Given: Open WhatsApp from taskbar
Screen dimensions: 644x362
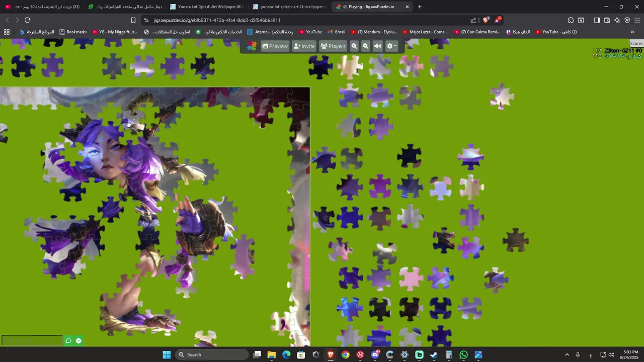Looking at the screenshot, I should point(463,354).
